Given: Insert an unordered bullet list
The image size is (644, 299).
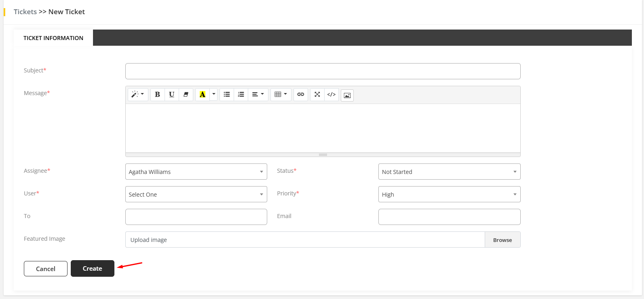Looking at the screenshot, I should pyautogui.click(x=227, y=95).
